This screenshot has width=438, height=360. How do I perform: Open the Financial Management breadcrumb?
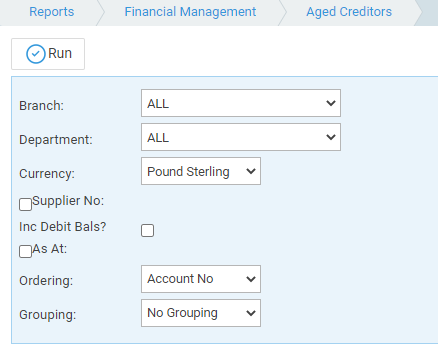pyautogui.click(x=190, y=12)
